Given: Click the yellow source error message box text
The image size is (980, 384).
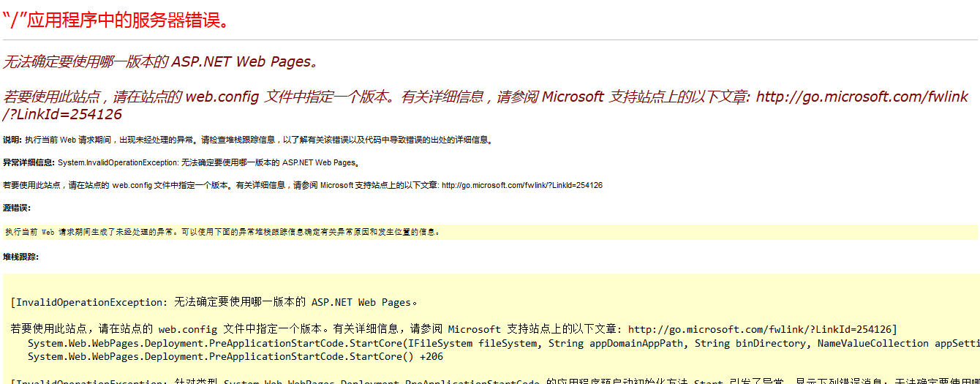Looking at the screenshot, I should point(222,232).
